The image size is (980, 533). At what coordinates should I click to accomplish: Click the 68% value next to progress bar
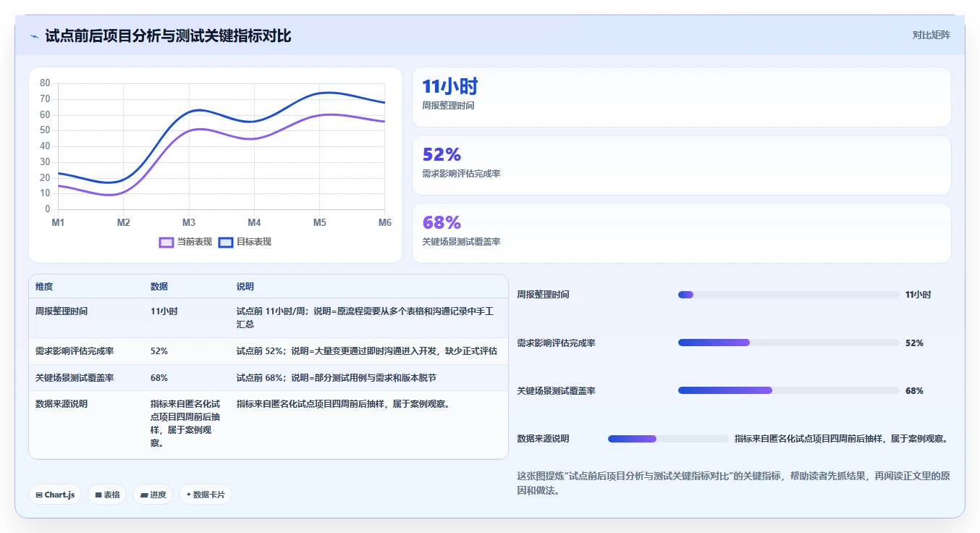tap(914, 391)
